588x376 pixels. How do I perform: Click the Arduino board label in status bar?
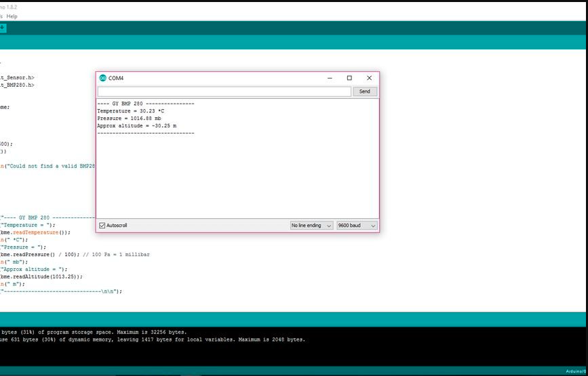tap(576, 371)
